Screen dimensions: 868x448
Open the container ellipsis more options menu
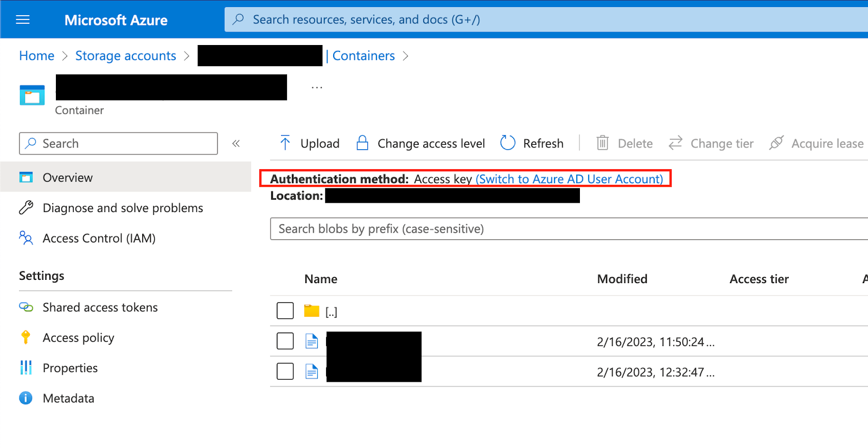point(317,87)
